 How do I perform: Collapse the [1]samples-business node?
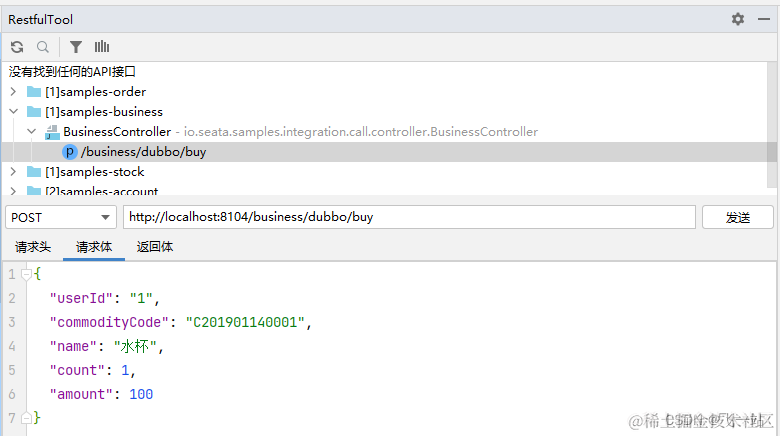pos(13,111)
